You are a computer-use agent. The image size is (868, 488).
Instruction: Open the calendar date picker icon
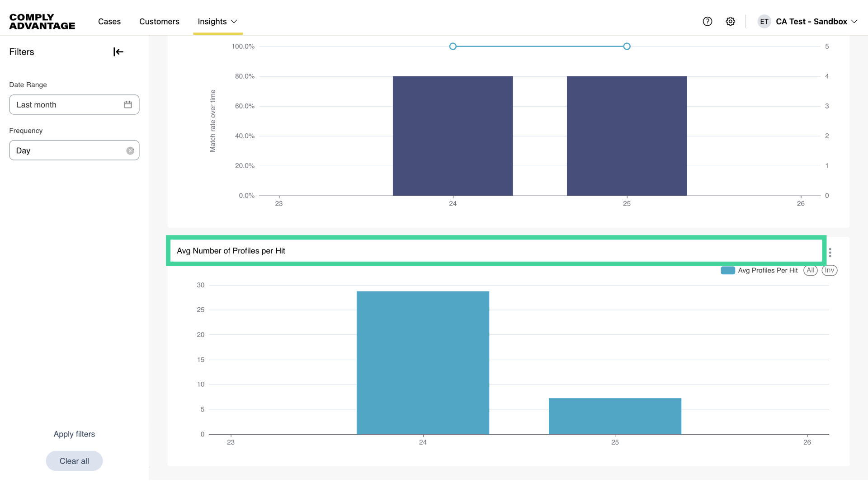pos(128,105)
